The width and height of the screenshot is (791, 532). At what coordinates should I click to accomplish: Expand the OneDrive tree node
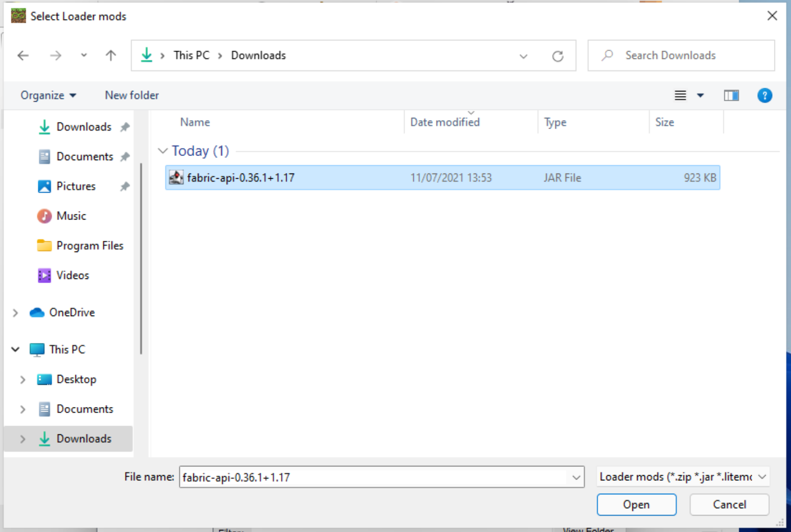coord(15,313)
